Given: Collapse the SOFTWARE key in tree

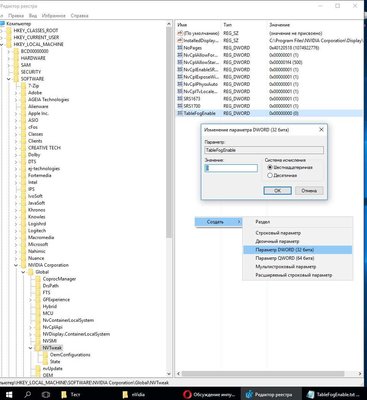Looking at the screenshot, I should click(x=9, y=79).
